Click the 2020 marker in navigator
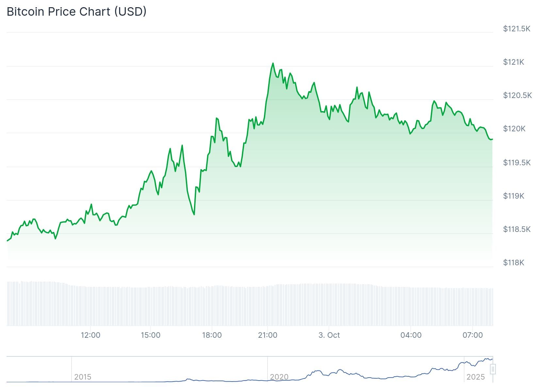Image resolution: width=537 pixels, height=392 pixels. tap(279, 377)
